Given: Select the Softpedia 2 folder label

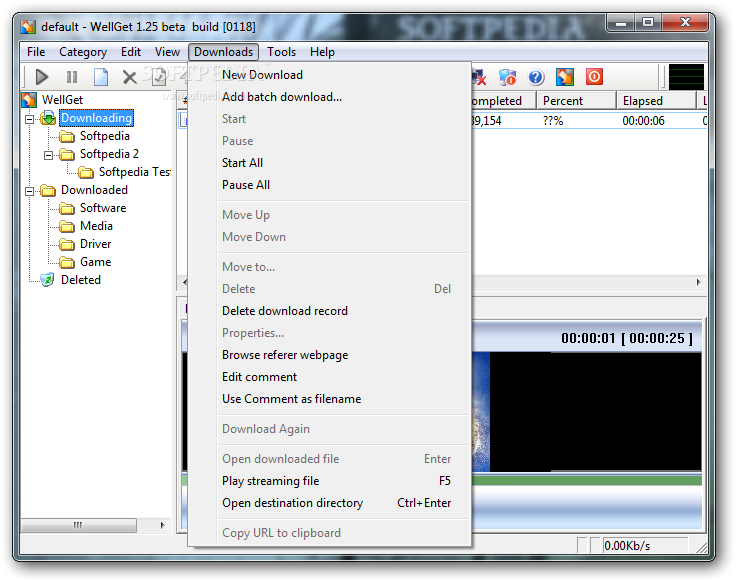Looking at the screenshot, I should 109,154.
